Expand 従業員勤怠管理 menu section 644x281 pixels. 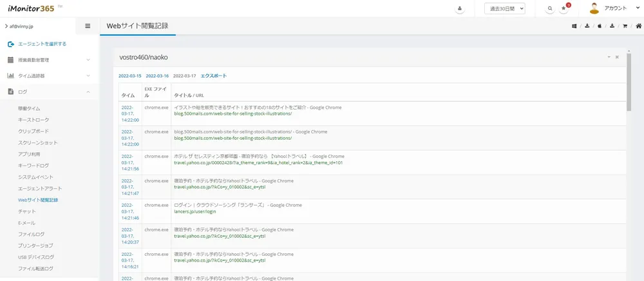pyautogui.click(x=50, y=60)
